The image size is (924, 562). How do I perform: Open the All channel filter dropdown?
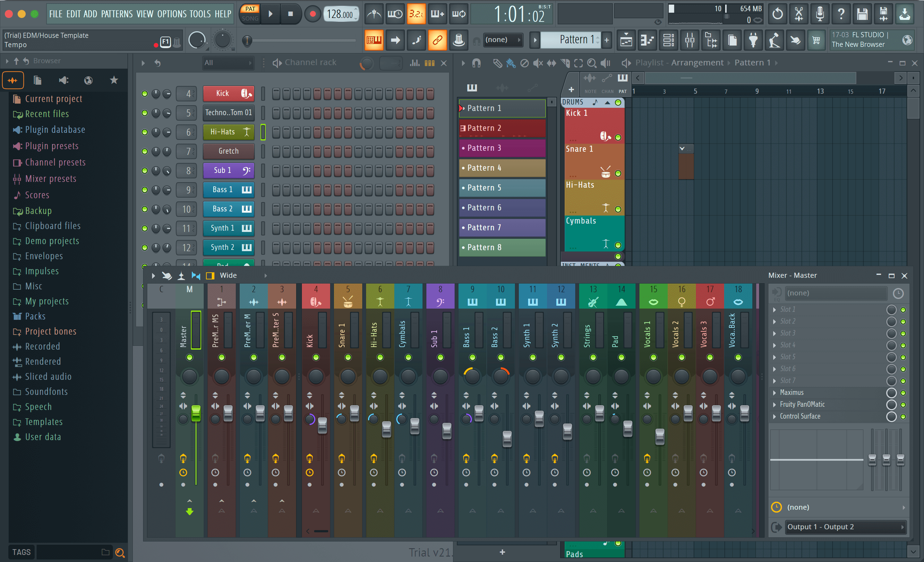pos(228,63)
